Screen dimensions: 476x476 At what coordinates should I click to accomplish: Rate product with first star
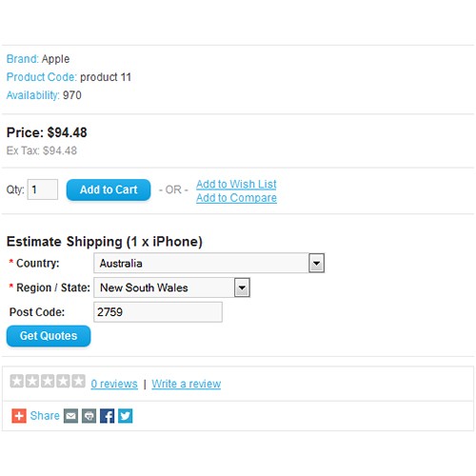tap(17, 381)
